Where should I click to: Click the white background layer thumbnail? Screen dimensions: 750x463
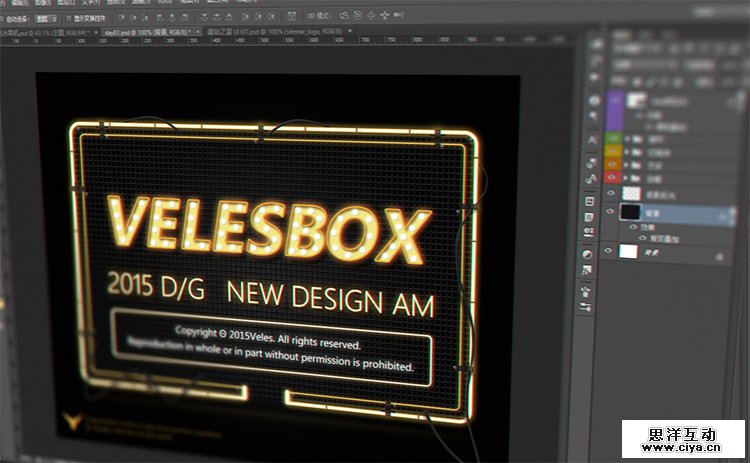(628, 252)
